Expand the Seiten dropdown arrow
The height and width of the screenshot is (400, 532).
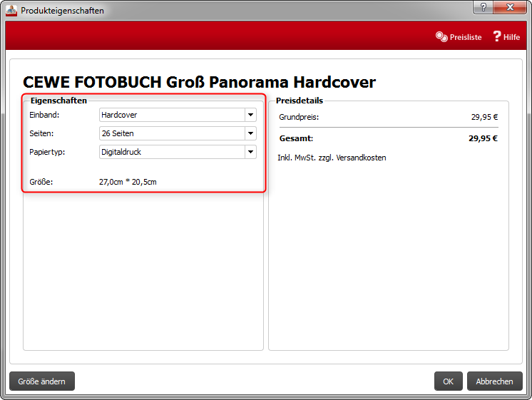click(x=250, y=133)
